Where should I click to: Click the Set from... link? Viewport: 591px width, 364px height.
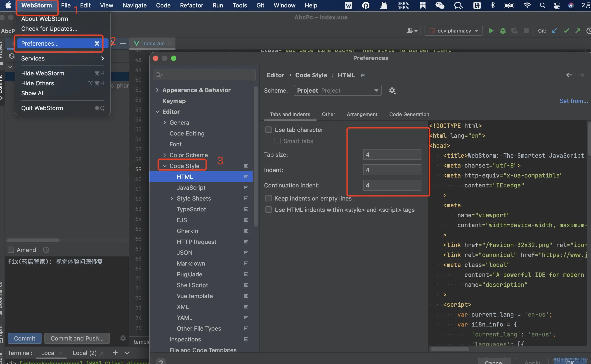pyautogui.click(x=574, y=101)
